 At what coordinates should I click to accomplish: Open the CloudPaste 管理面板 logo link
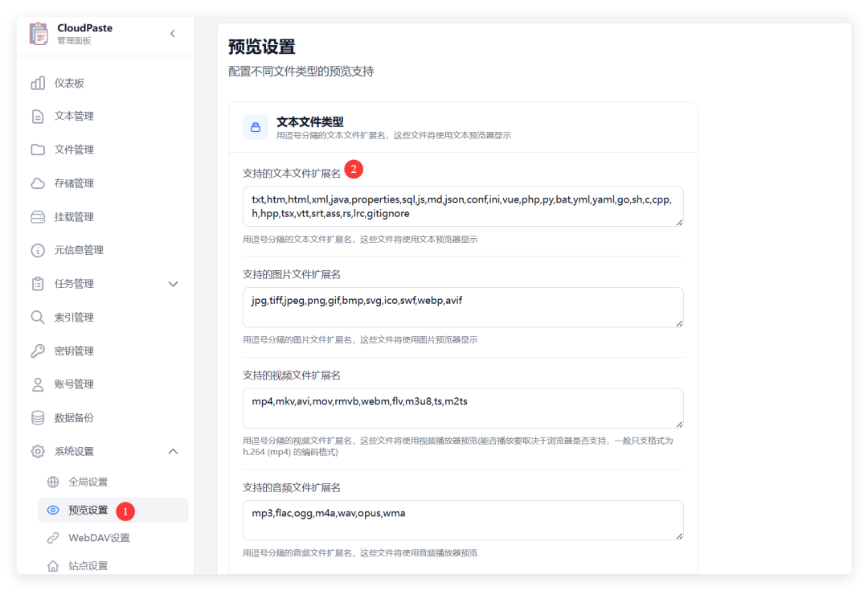(70, 34)
